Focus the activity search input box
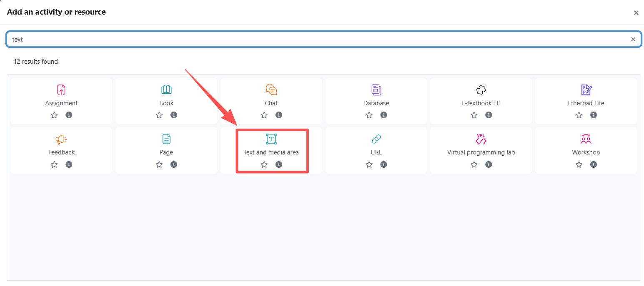The image size is (644, 286). pos(317,40)
